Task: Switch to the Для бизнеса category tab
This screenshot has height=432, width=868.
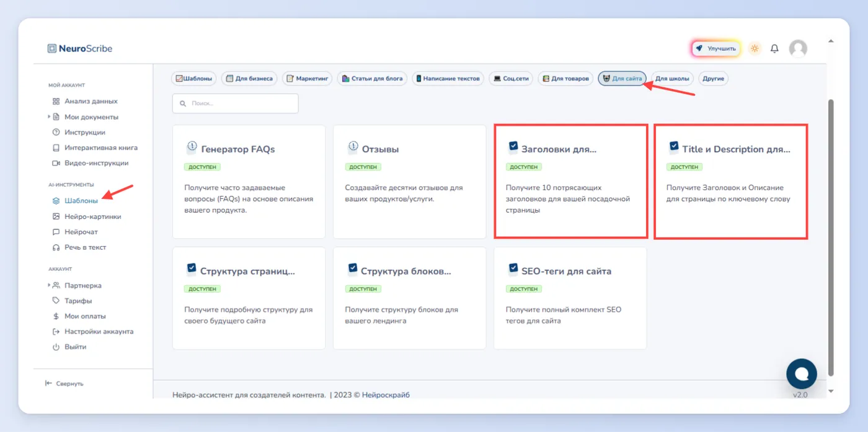Action: [249, 79]
